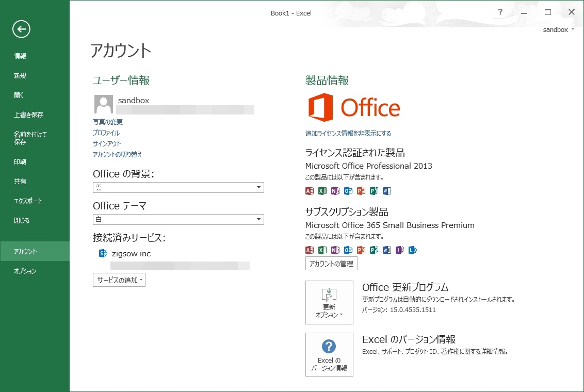Click the Publisher icon under Office Professional 2013
Image resolution: width=584 pixels, height=392 pixels.
pyautogui.click(x=374, y=191)
